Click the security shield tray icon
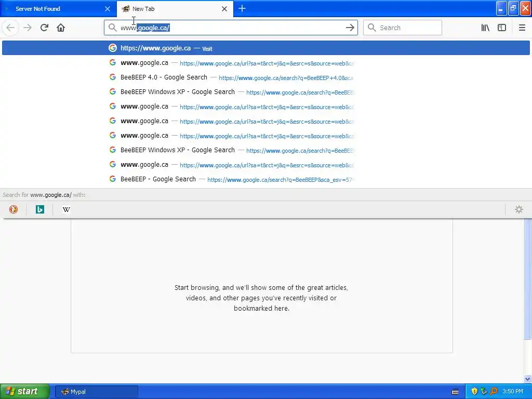This screenshot has height=399, width=532. tap(474, 392)
